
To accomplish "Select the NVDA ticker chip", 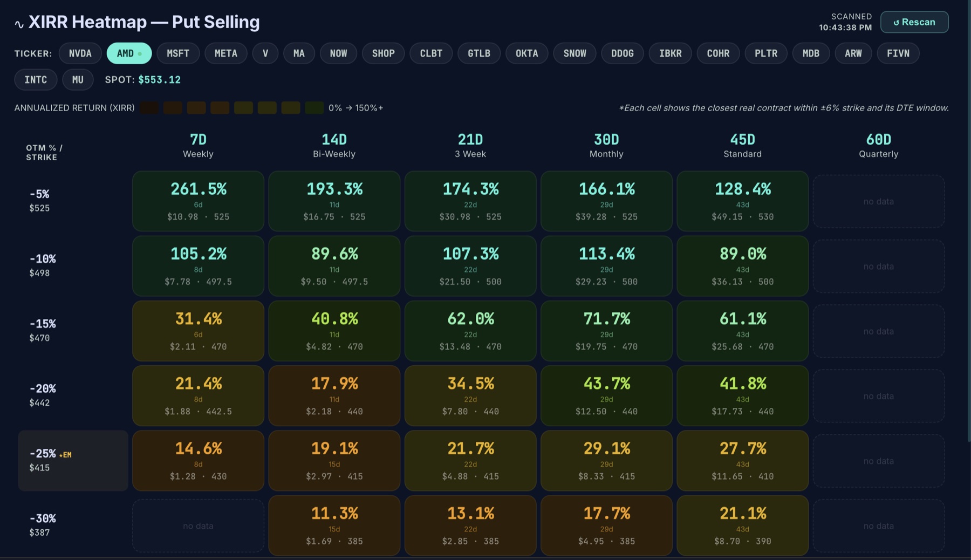I will [x=80, y=53].
